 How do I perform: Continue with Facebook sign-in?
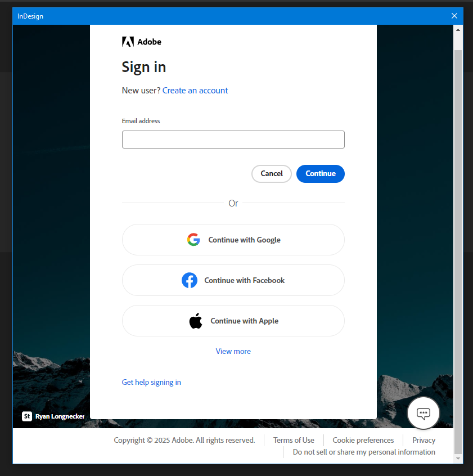[x=233, y=280]
